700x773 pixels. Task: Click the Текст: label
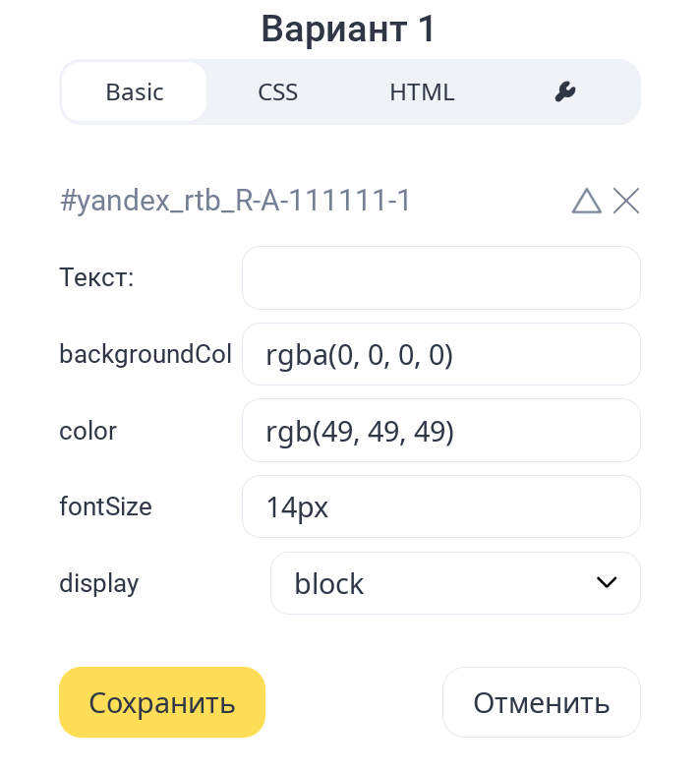[x=96, y=277]
